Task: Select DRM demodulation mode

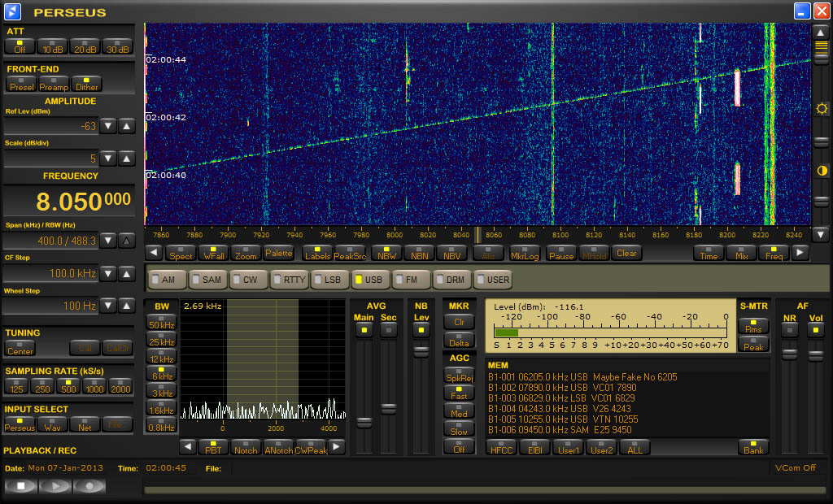Action: click(451, 280)
